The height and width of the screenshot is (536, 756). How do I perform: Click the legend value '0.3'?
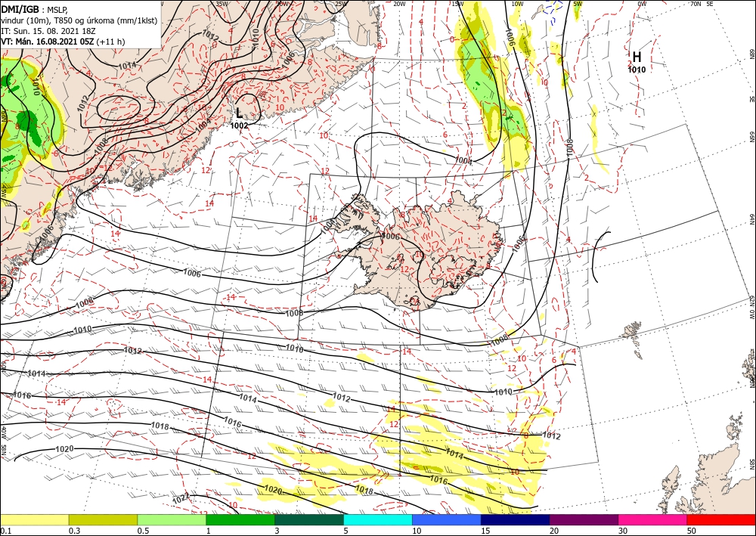tap(74, 531)
